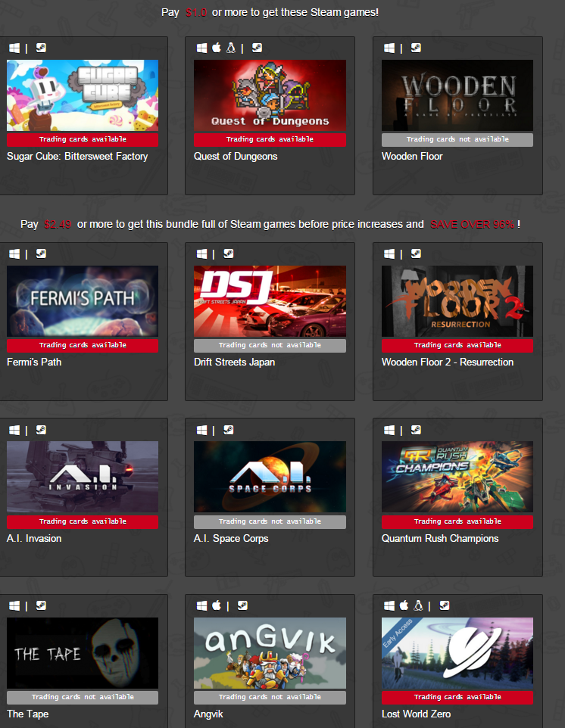Click Drift Streets Japan's 'Trading cards not available' badge
565x728 pixels.
270,345
